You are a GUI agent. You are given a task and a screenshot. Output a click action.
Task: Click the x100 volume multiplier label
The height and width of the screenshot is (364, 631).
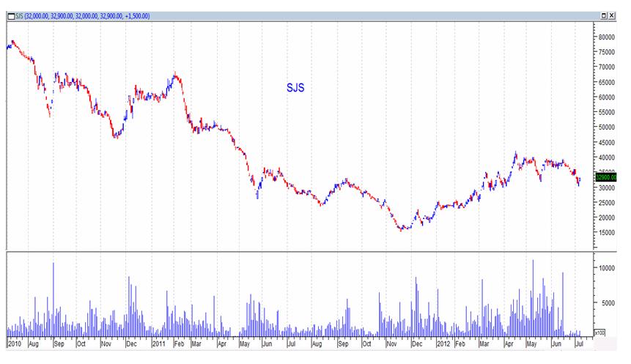point(599,332)
